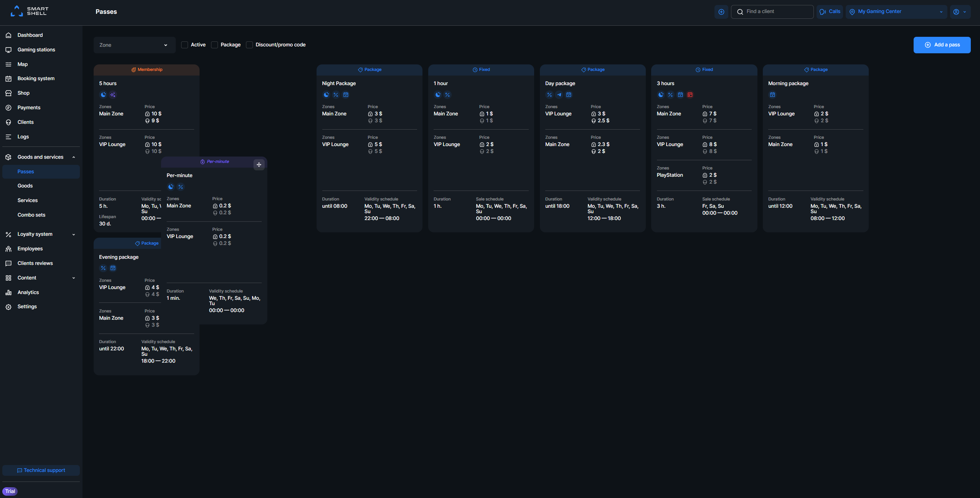Open Combo sets in sidebar

point(31,215)
